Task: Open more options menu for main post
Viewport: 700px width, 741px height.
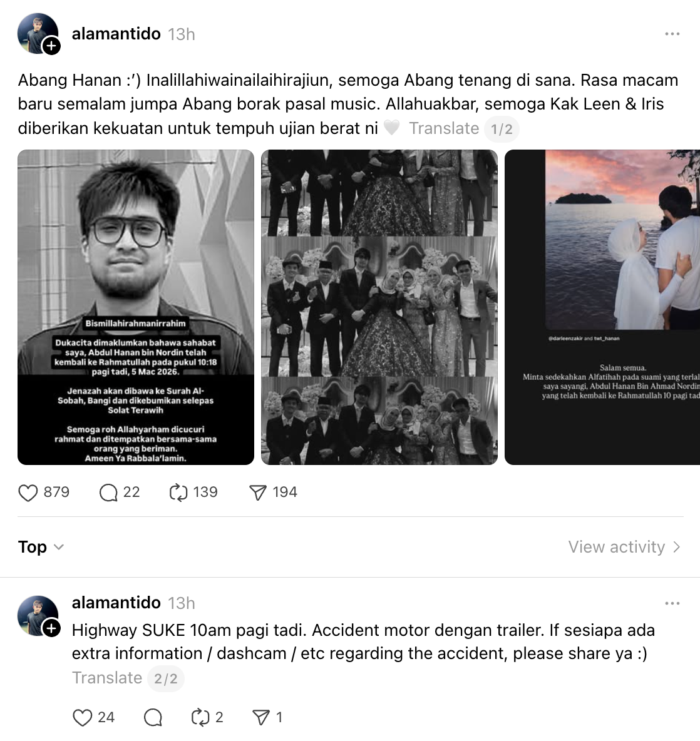Action: (672, 34)
